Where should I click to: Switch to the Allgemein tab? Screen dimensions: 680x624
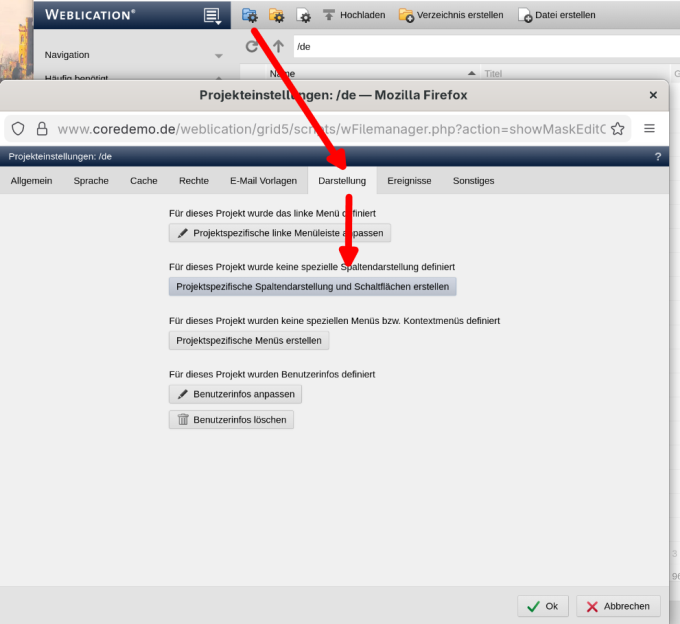31,181
